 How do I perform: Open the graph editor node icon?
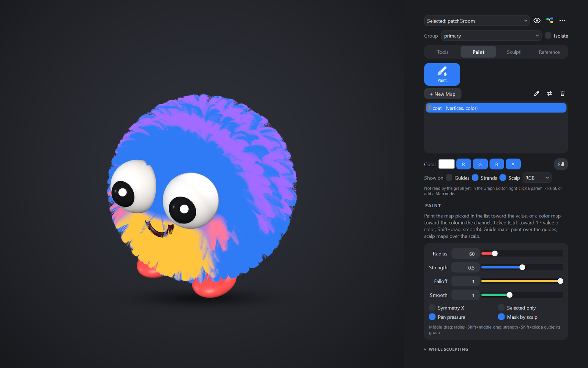pyautogui.click(x=550, y=21)
